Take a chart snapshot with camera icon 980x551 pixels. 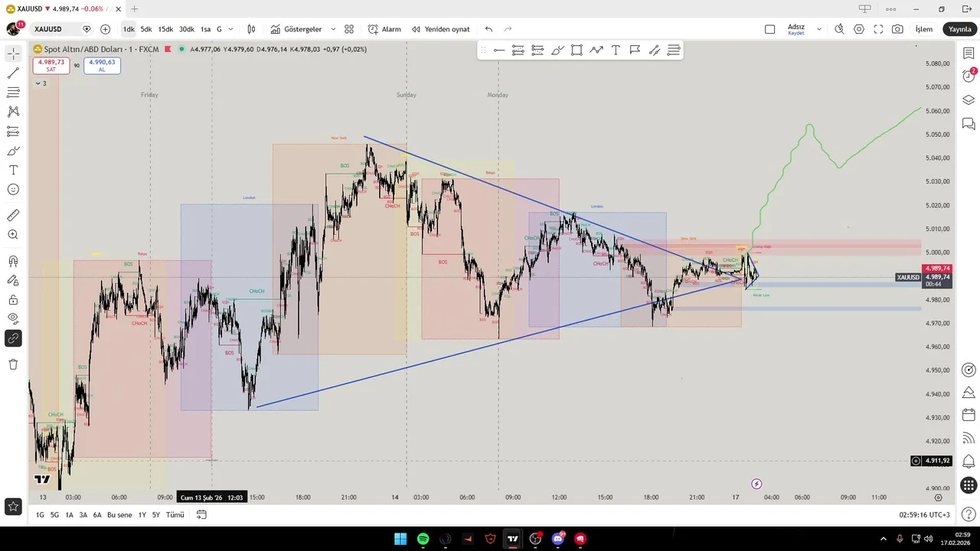(x=897, y=29)
